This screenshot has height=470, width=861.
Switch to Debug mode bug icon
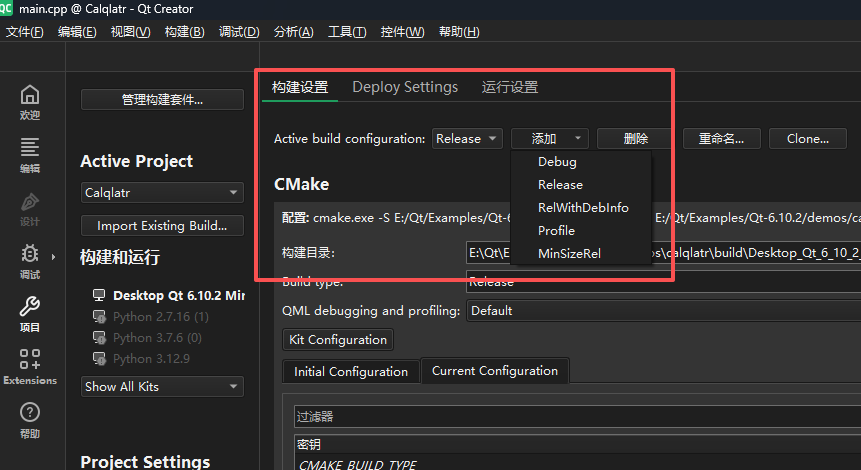pos(30,254)
